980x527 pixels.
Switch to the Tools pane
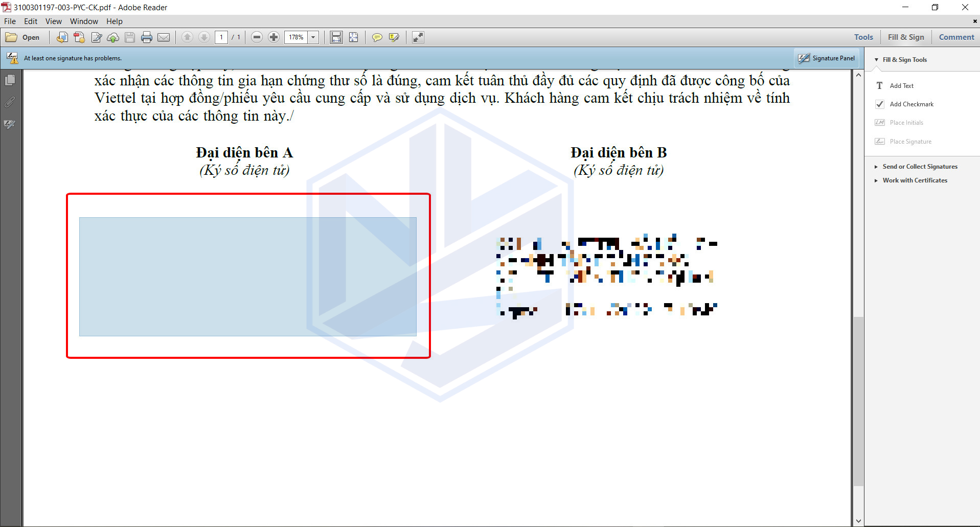tap(863, 37)
